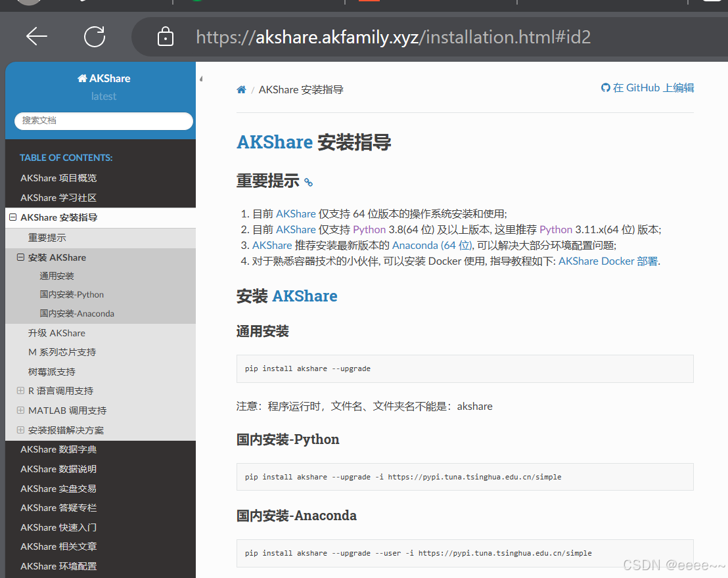Viewport: 728px width, 578px height.
Task: Open AKShare 快速入门 in sidebar
Action: click(x=58, y=527)
